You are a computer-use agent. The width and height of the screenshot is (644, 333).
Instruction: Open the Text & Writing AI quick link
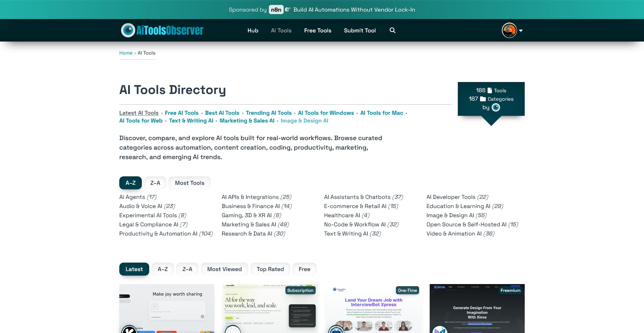[x=191, y=121]
